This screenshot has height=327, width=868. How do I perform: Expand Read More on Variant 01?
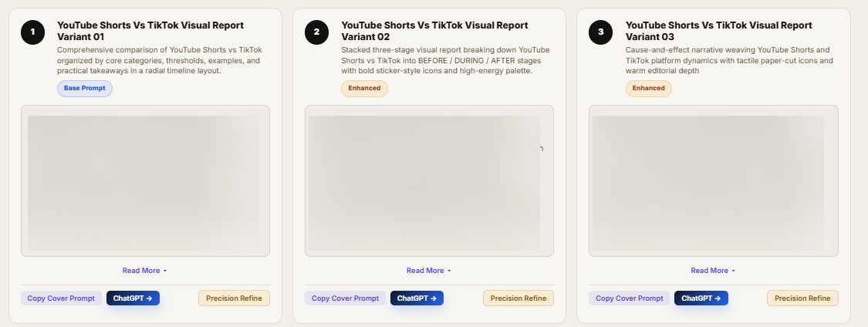point(145,271)
